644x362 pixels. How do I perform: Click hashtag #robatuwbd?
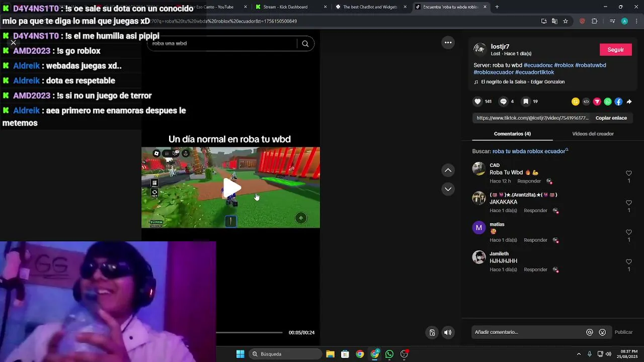590,65
